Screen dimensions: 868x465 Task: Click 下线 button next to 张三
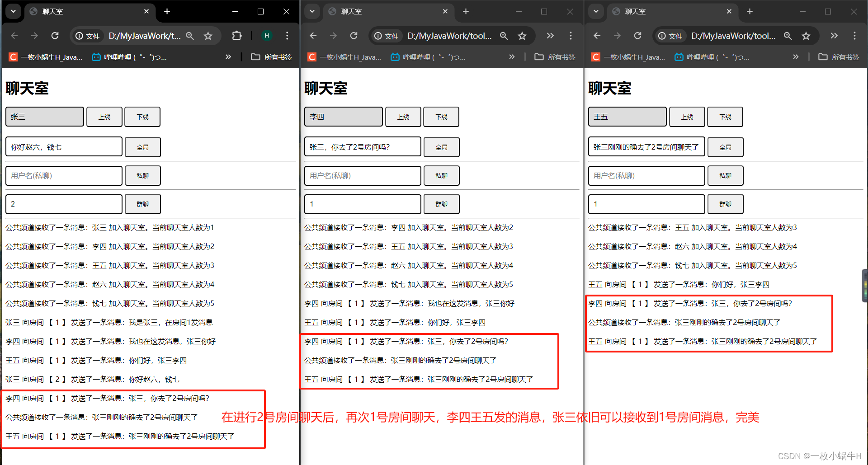(x=142, y=117)
